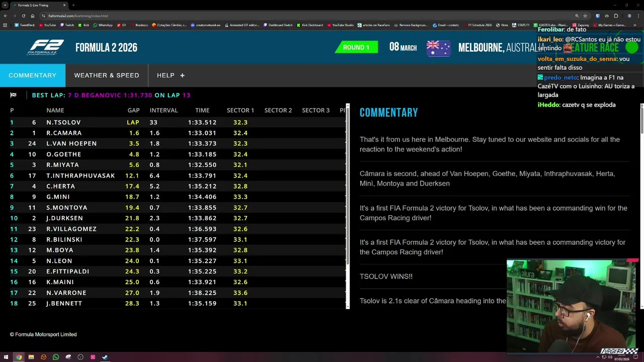Open the Animated GIF editor bookmark

242,25
